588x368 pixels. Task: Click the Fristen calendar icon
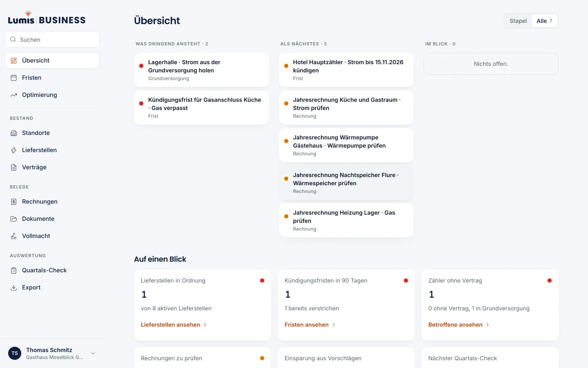(x=13, y=78)
